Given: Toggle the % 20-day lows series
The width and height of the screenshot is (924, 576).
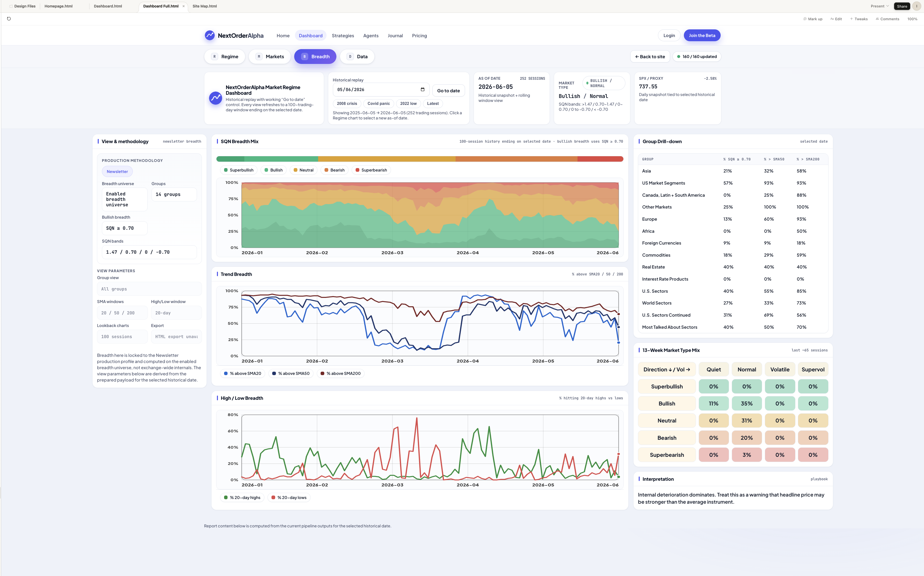Looking at the screenshot, I should click(x=289, y=498).
